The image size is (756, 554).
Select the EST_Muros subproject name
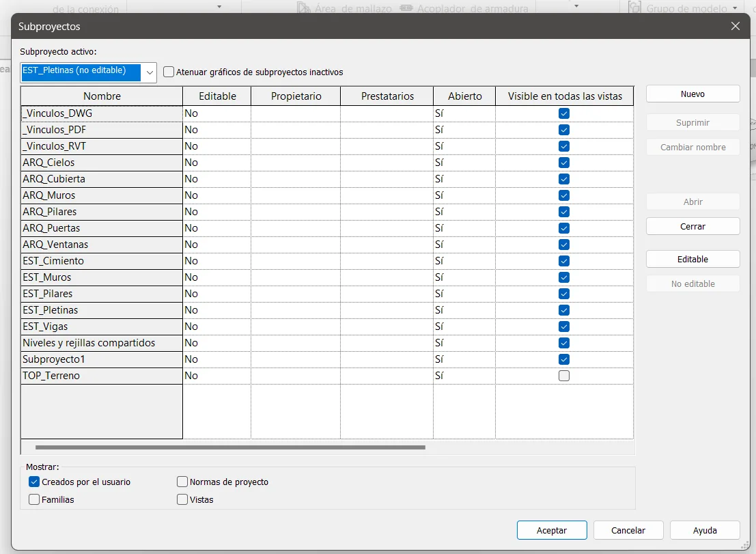102,277
